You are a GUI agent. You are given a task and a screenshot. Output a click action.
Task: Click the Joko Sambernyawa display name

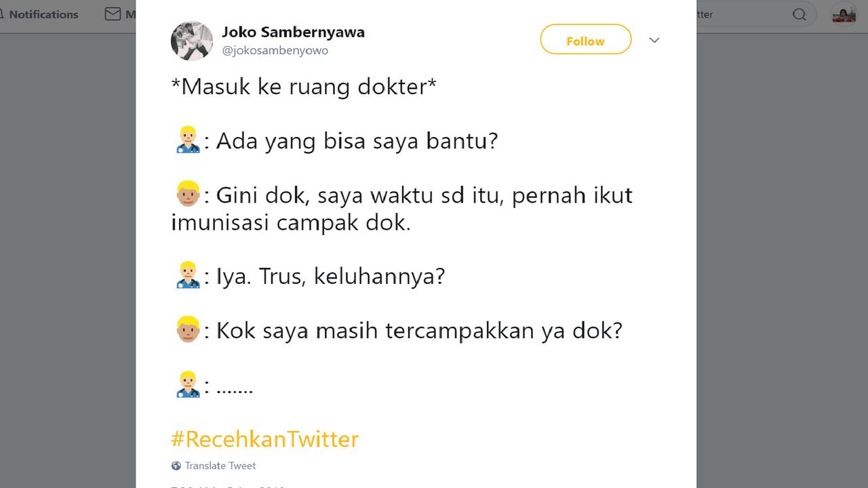click(294, 31)
